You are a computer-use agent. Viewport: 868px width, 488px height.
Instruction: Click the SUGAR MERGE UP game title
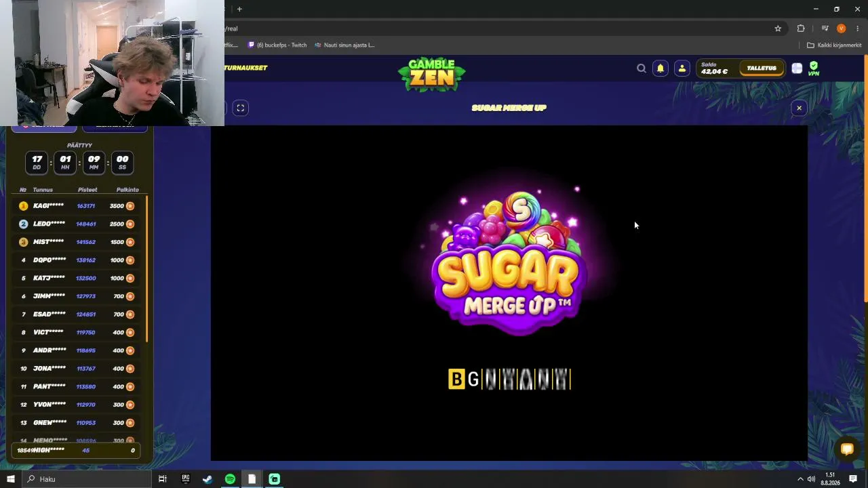tap(509, 108)
